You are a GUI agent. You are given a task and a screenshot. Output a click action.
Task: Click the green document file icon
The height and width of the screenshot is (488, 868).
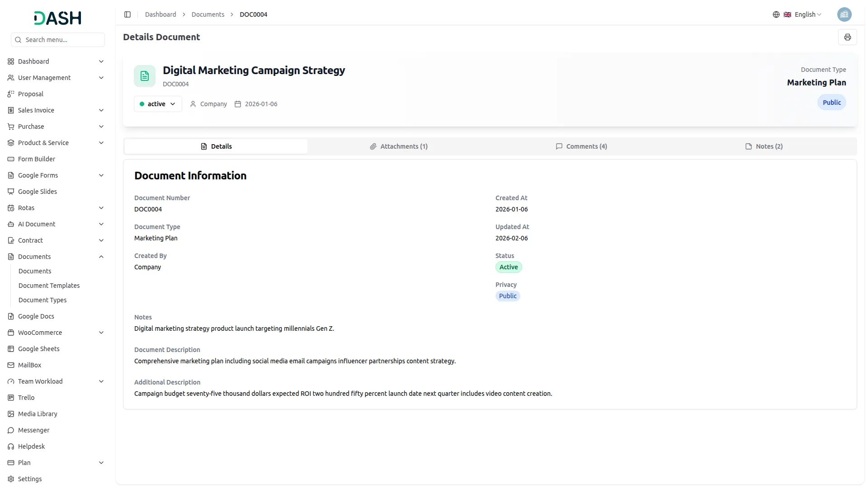(x=145, y=76)
